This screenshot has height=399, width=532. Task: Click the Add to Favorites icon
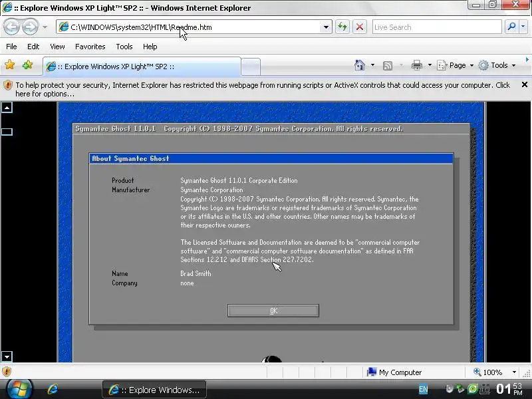[x=27, y=65]
